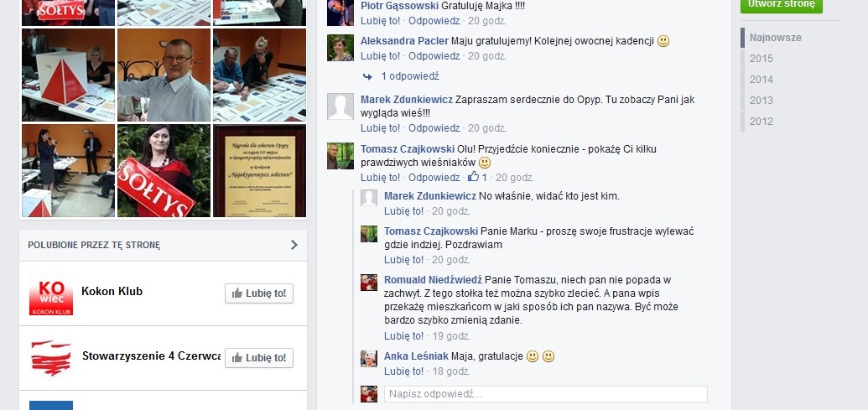Click the Stowarzyszenie 4 Czerwca logo
Image resolution: width=868 pixels, height=410 pixels.
[51, 358]
